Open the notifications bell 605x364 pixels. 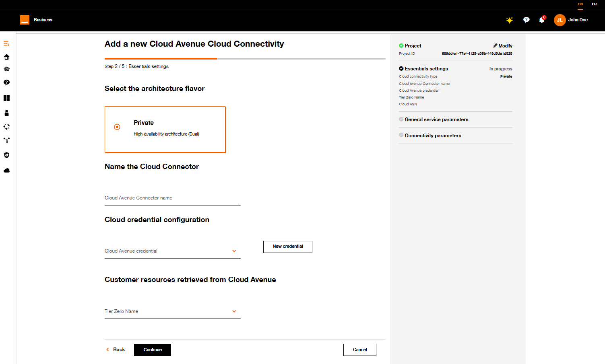point(542,20)
